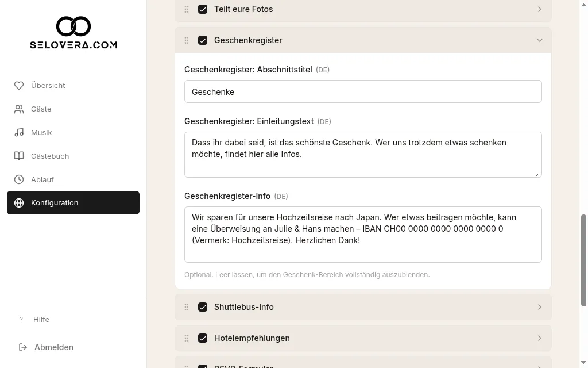This screenshot has width=588, height=368.
Task: Click the scrollbar down arrow
Action: tap(583, 363)
